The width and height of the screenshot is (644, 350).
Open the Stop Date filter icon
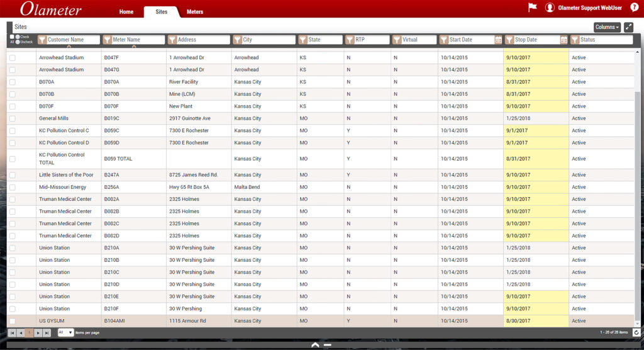[x=509, y=40]
